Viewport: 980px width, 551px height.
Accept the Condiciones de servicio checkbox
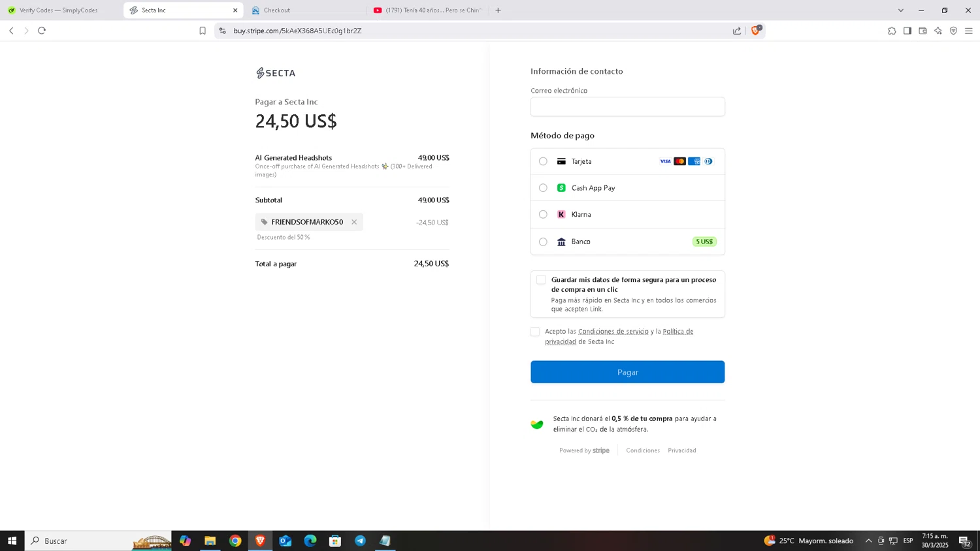(x=535, y=332)
